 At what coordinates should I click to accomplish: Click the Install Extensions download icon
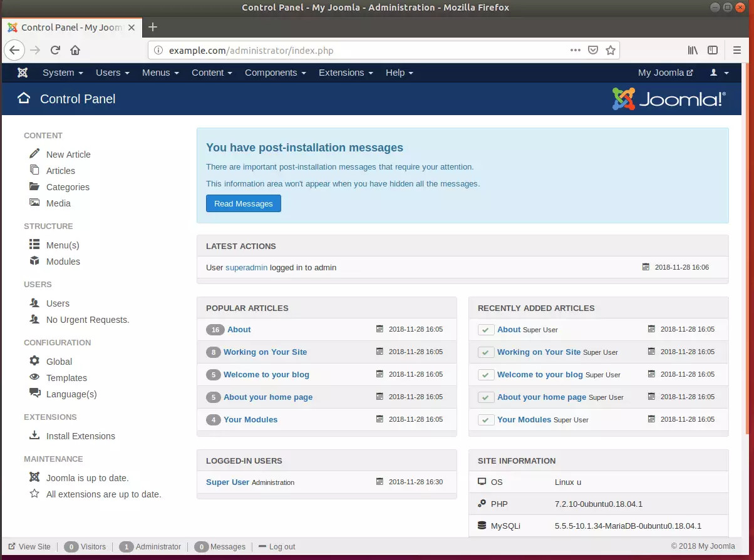[x=34, y=435]
